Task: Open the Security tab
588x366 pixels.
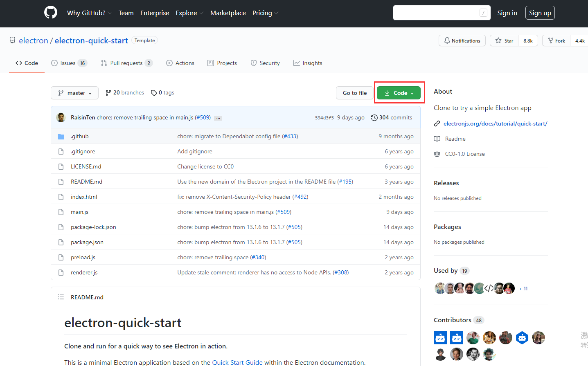Action: pyautogui.click(x=265, y=63)
